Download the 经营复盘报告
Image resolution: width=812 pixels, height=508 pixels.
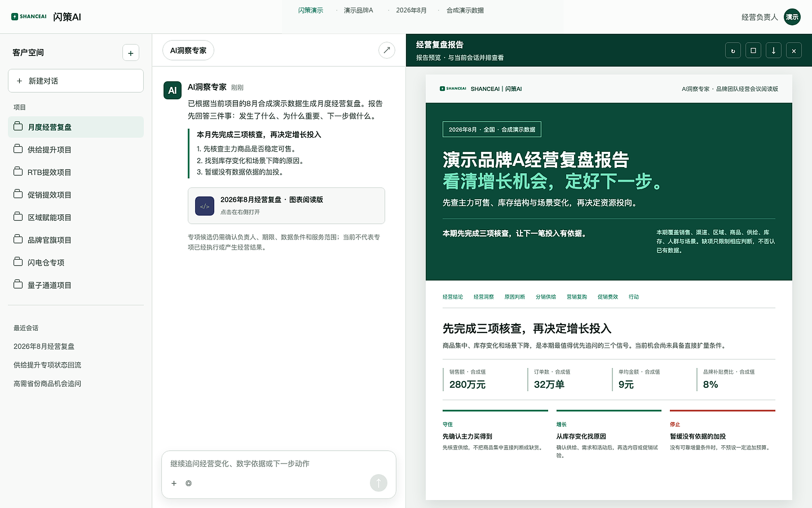point(773,51)
